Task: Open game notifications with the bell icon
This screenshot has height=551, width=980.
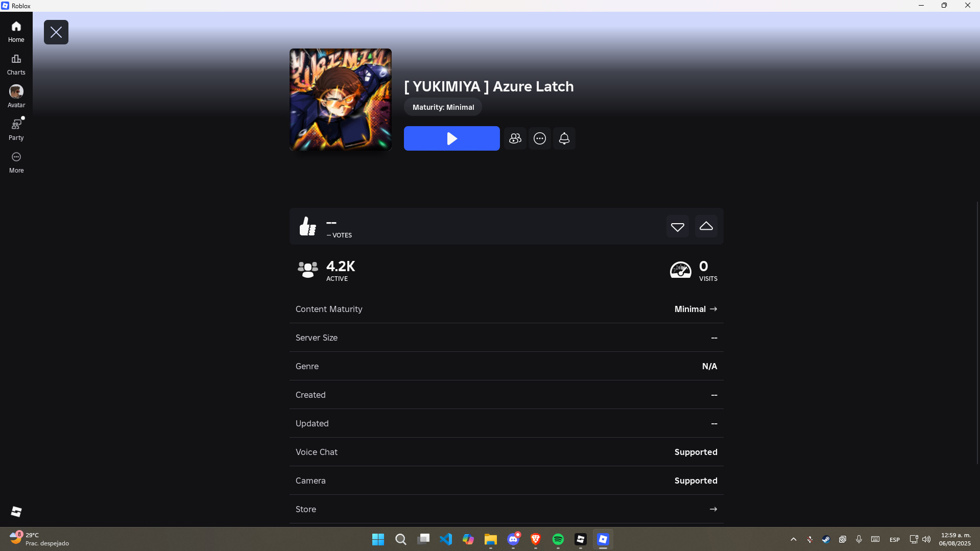Action: (564, 138)
